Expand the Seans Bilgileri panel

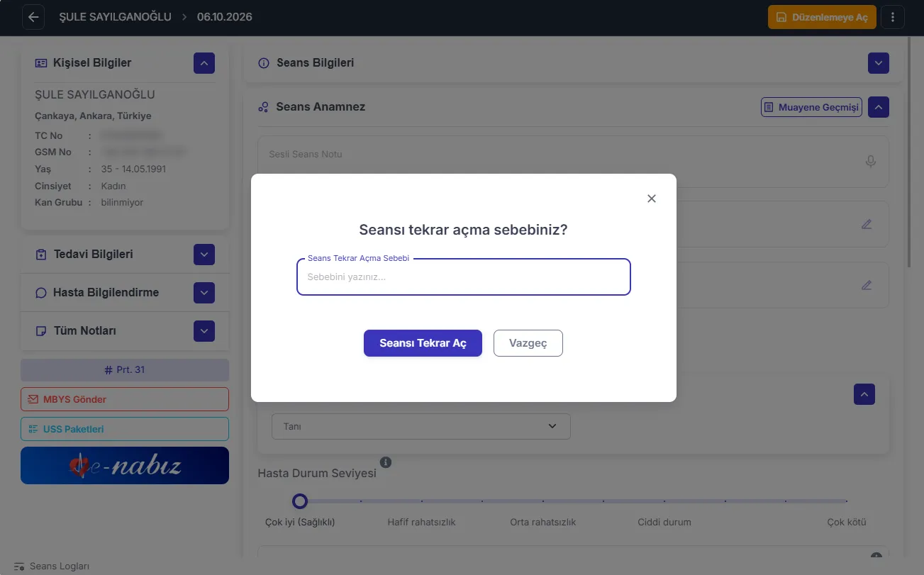coord(879,63)
